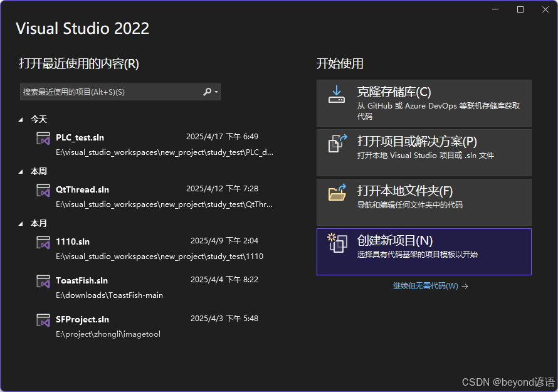The image size is (558, 392).
Task: Click the date 2025/4/12 下午 7:28
Action: (222, 189)
